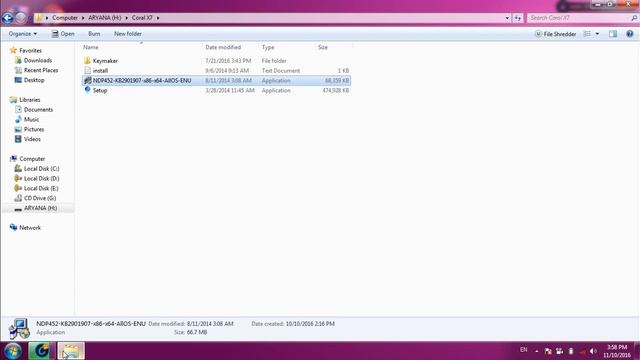
Task: Refresh the folder via address bar button
Action: pos(518,18)
